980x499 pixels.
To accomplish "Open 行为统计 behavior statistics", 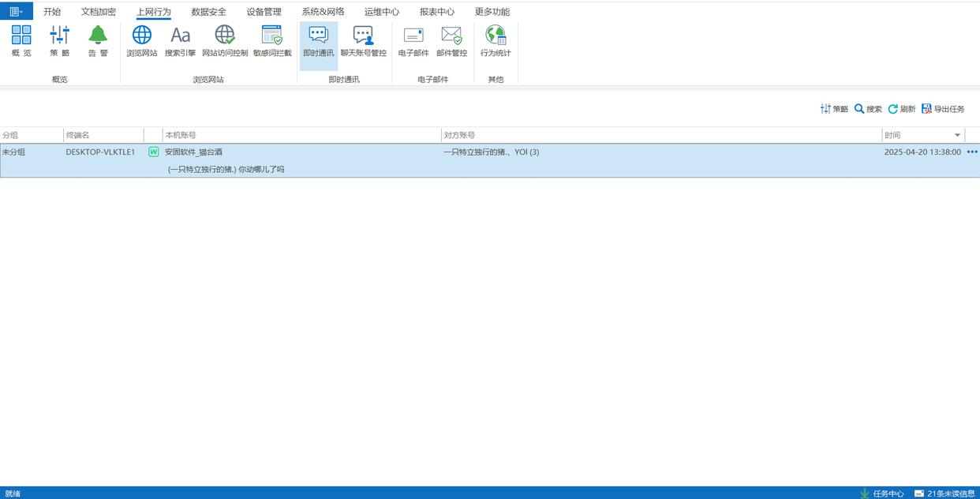I will pyautogui.click(x=496, y=41).
